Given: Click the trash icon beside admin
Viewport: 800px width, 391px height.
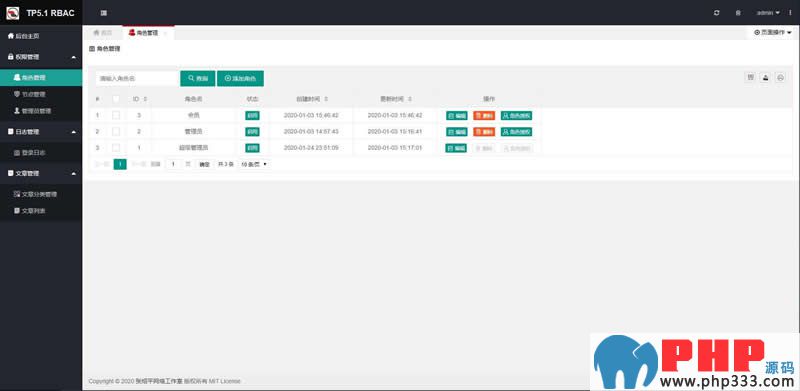Looking at the screenshot, I should 738,13.
